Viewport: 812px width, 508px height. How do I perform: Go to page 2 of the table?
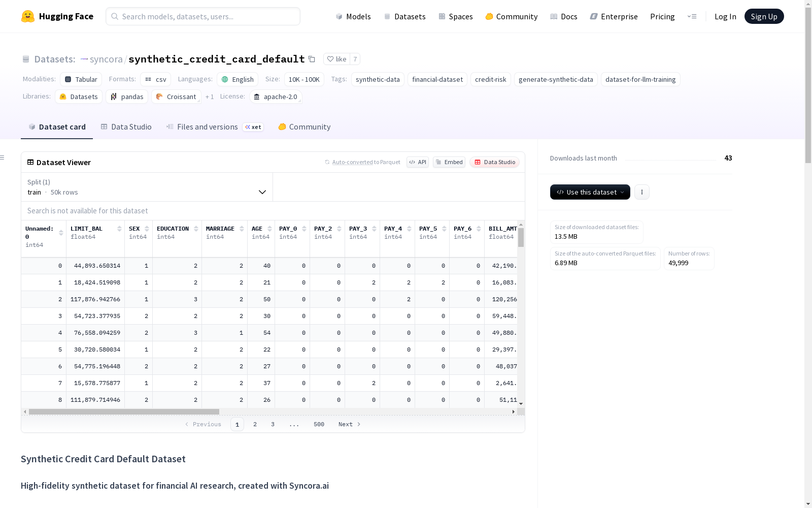(255, 424)
